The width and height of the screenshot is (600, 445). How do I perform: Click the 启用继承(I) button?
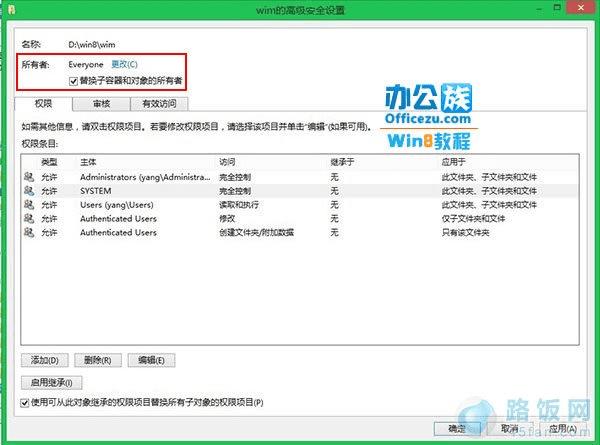click(51, 382)
